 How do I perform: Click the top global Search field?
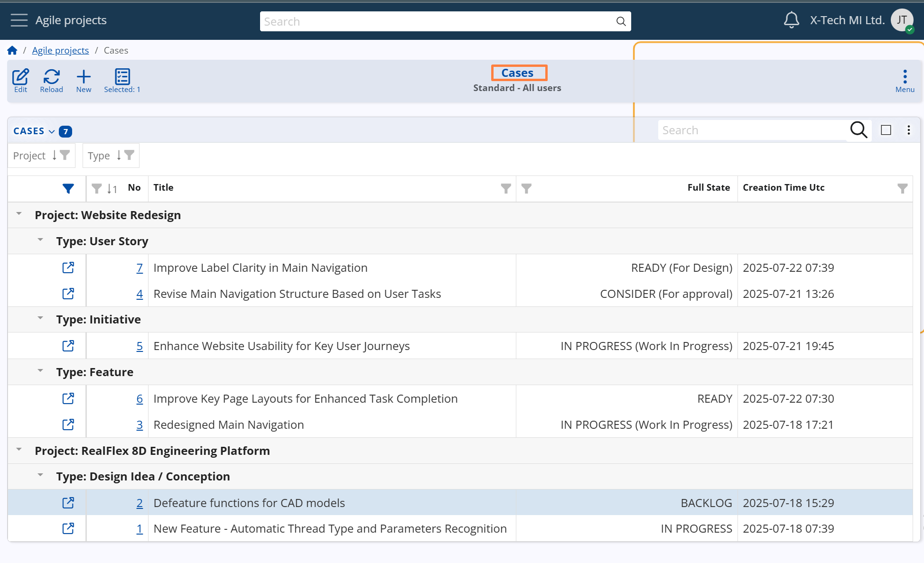tap(437, 21)
